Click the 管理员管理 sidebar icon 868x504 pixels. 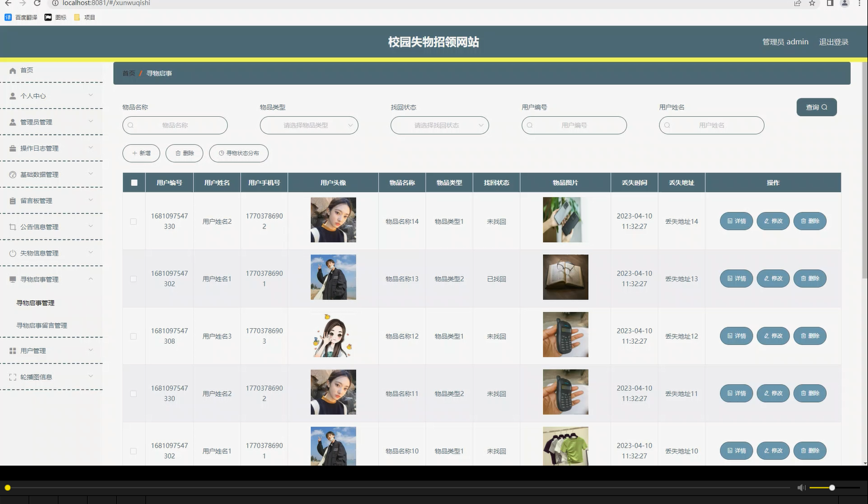[13, 123]
